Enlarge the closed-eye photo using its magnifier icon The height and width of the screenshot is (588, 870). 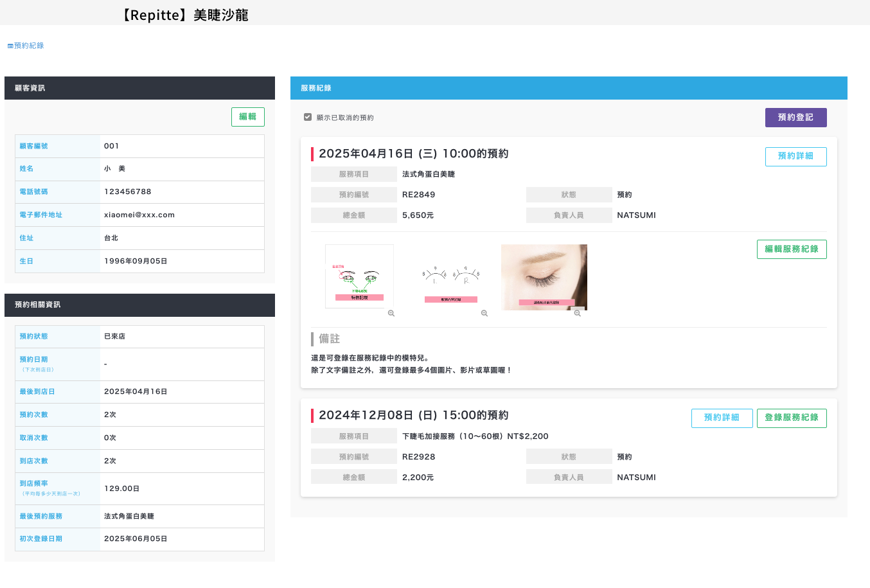[x=578, y=314]
